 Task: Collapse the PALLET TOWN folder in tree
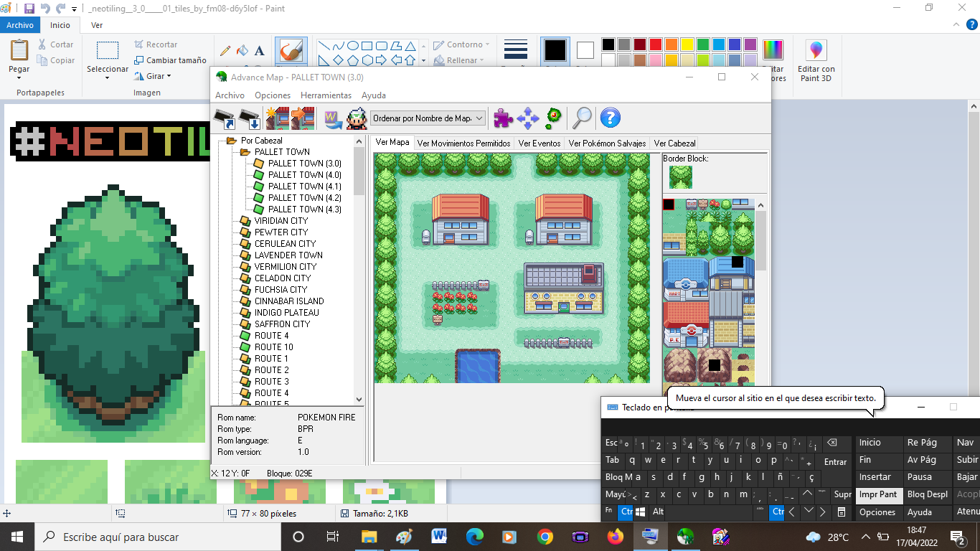click(245, 152)
